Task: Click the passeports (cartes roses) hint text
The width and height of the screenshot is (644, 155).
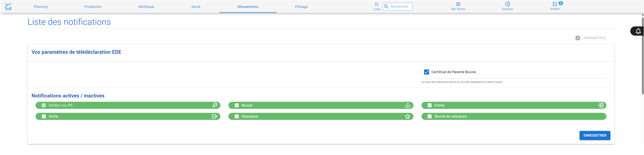Action: coord(462,82)
